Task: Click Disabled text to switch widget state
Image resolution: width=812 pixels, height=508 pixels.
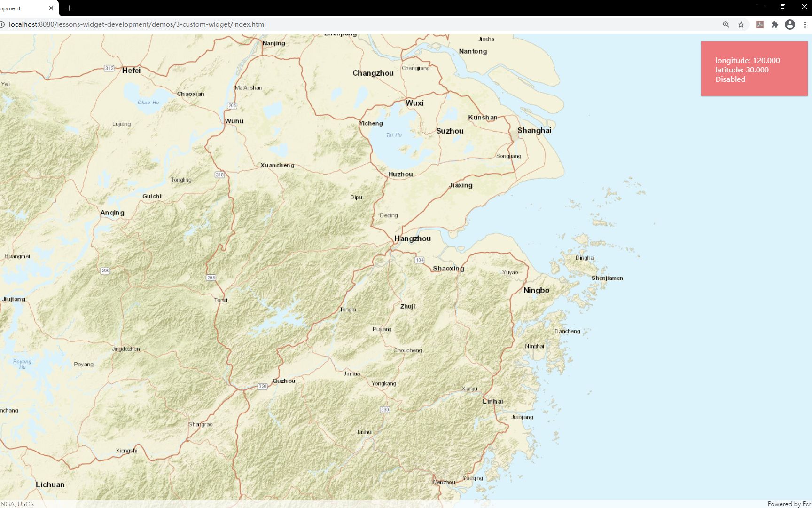Action: (730, 79)
